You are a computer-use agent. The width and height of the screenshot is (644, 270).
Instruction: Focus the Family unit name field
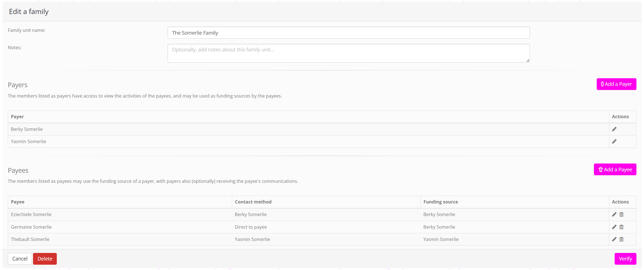pyautogui.click(x=348, y=33)
